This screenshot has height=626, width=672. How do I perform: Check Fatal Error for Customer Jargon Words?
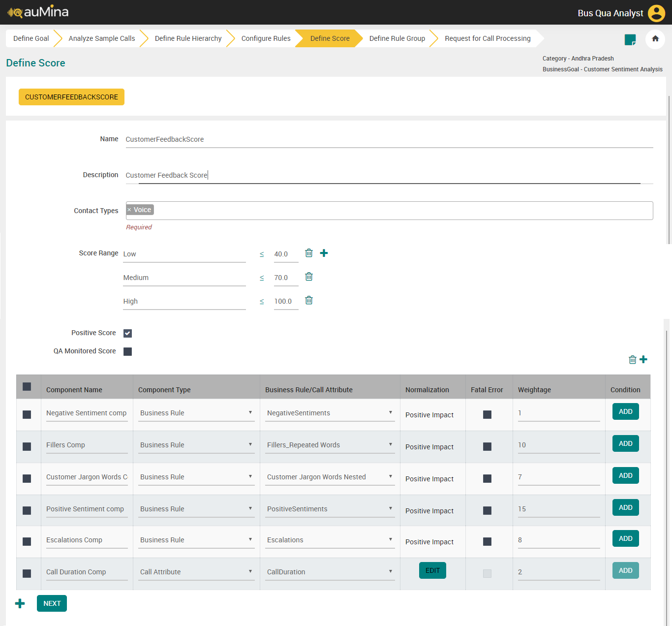488,479
